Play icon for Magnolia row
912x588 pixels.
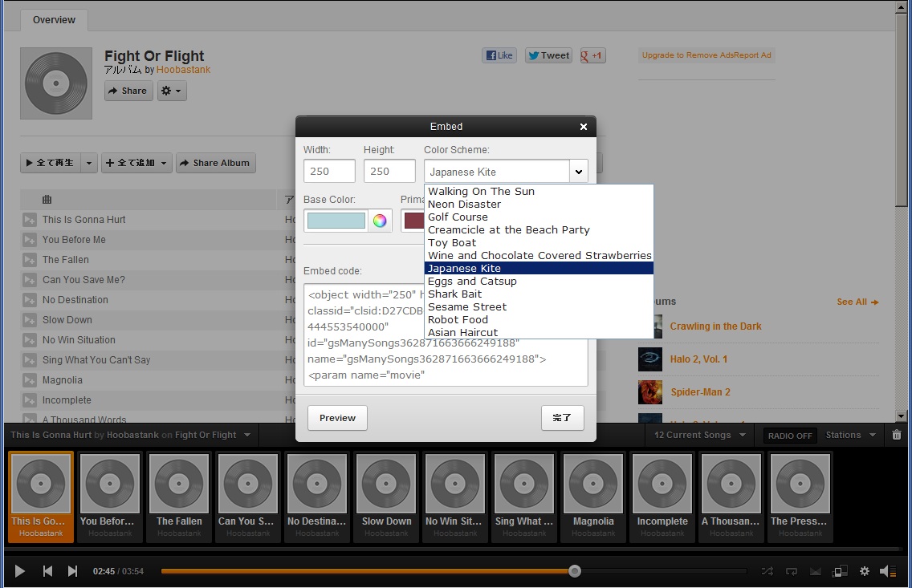[29, 380]
